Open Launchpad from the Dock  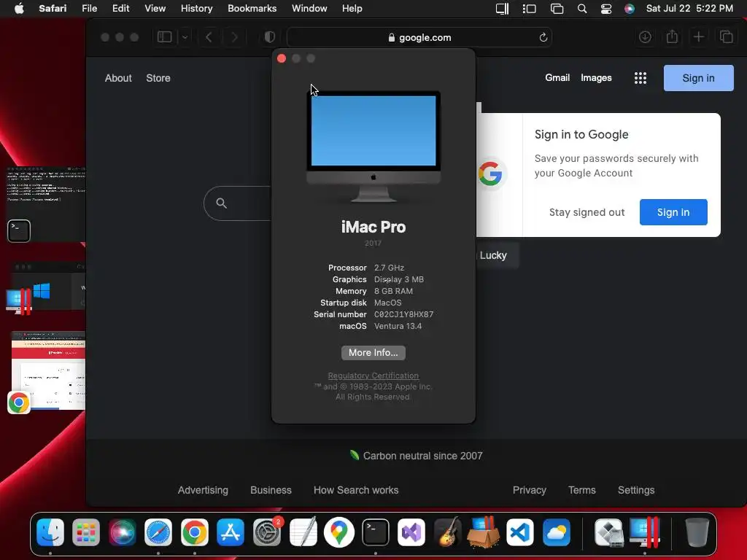[x=86, y=532]
